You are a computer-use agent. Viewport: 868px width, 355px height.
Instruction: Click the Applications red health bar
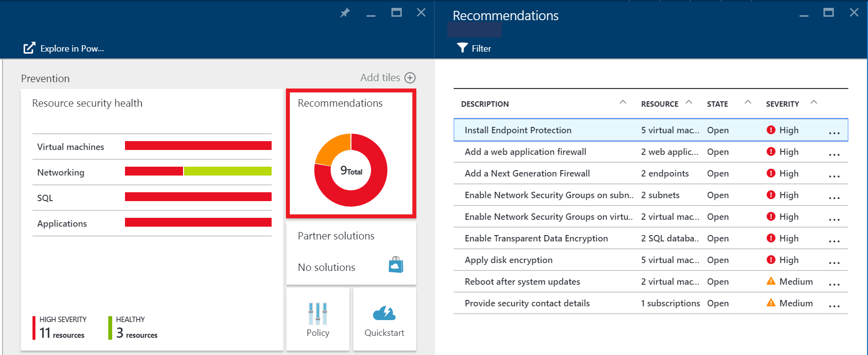coord(198,222)
